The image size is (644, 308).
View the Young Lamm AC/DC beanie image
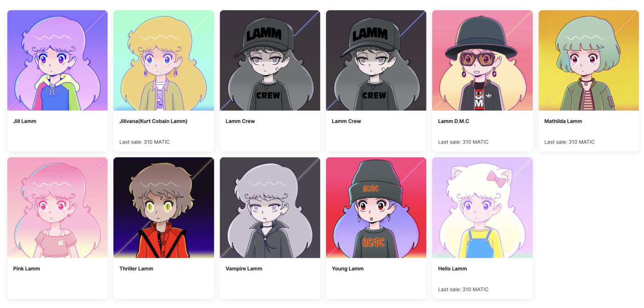tap(376, 208)
